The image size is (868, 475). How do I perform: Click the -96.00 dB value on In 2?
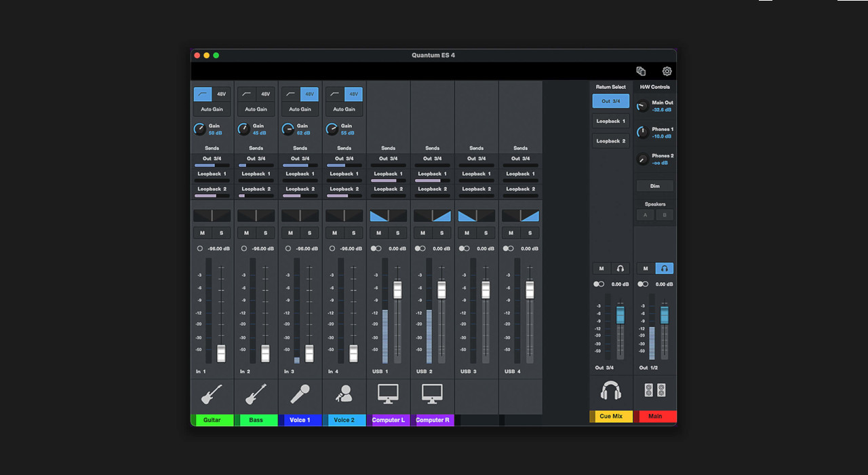tap(262, 249)
